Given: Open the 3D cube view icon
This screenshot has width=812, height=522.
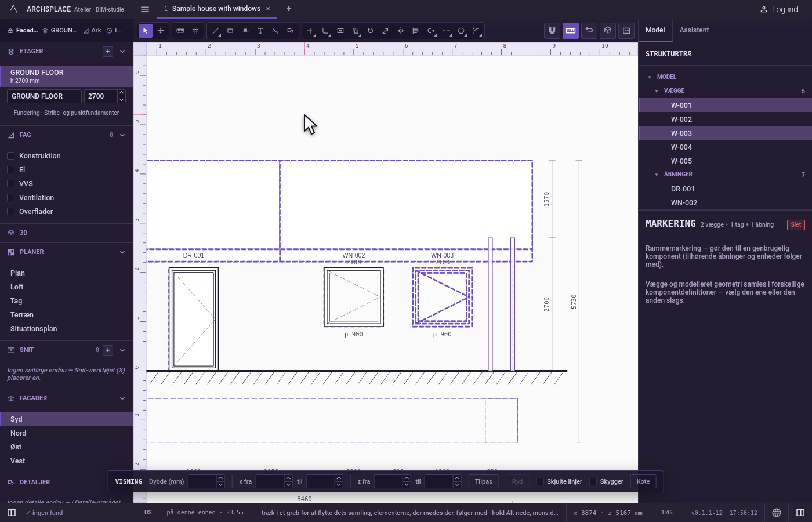Looking at the screenshot, I should click(x=608, y=31).
